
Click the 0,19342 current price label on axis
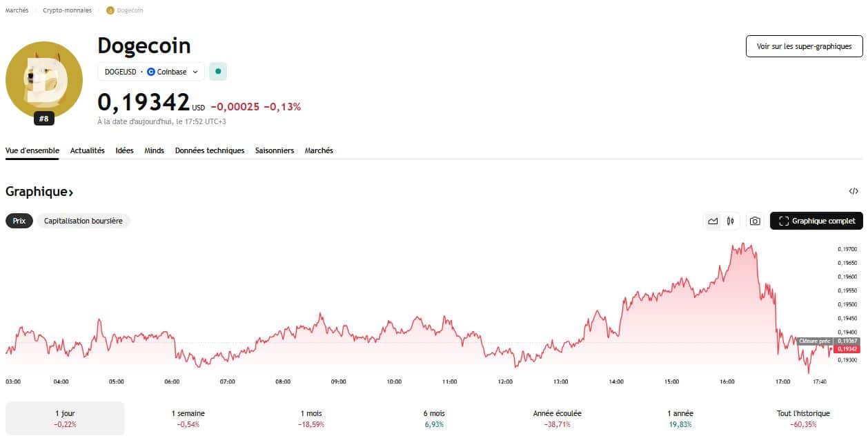[847, 349]
